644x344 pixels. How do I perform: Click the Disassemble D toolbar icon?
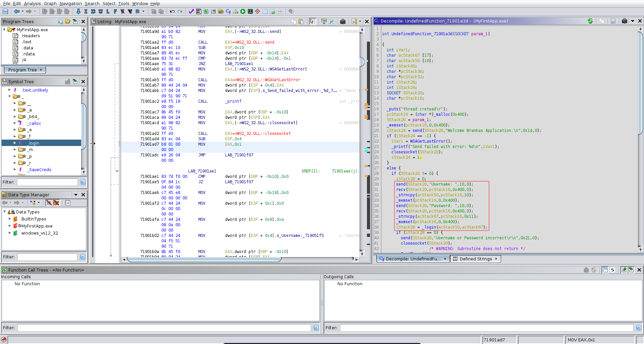(x=93, y=11)
